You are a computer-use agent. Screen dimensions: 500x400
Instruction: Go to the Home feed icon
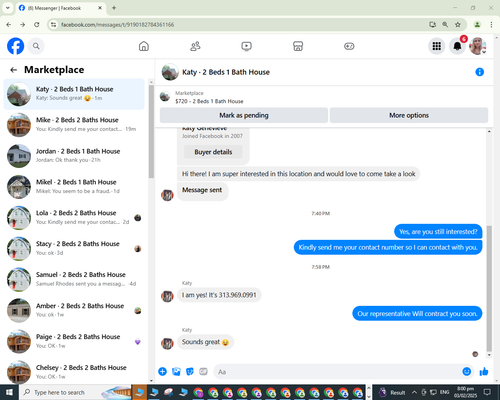[x=144, y=46]
